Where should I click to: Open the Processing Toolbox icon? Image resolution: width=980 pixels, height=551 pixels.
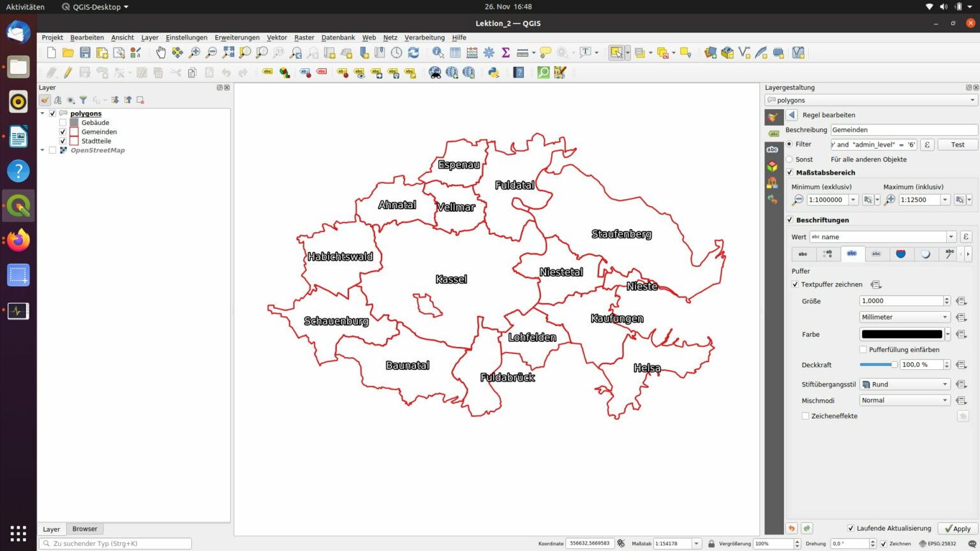point(489,52)
